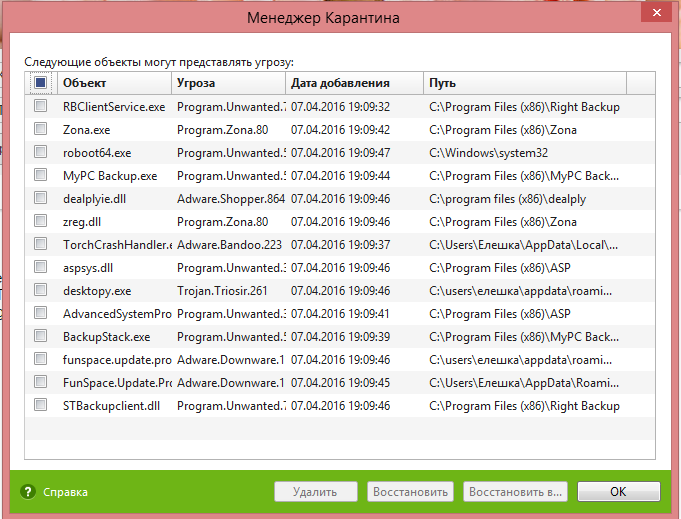
Task: Sort by the Угроза column header
Action: tap(228, 83)
